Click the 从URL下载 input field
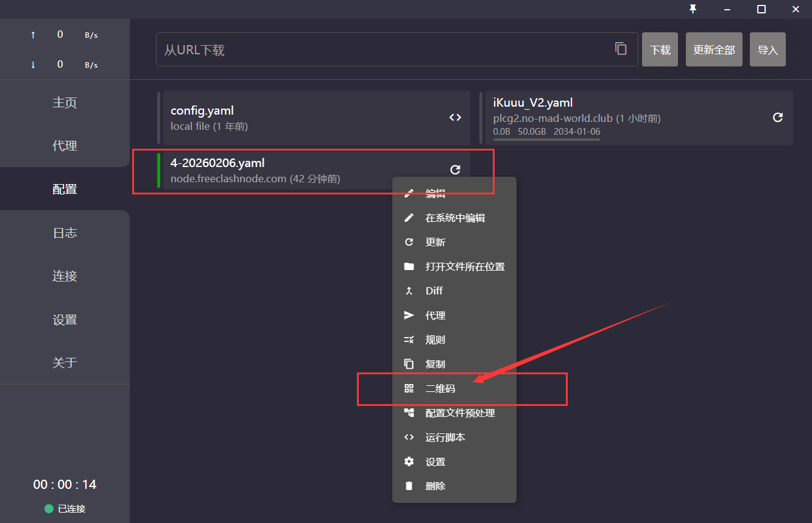Viewport: 812px width, 523px height. pyautogui.click(x=384, y=49)
